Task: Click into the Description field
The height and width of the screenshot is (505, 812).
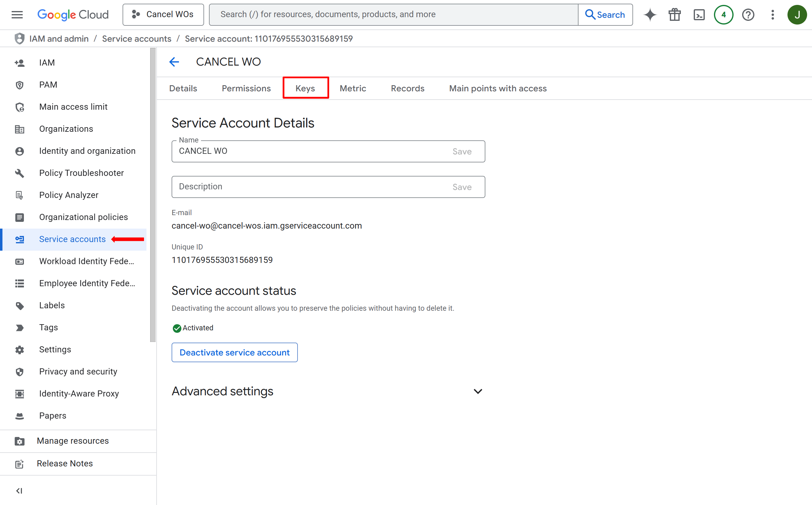Action: click(310, 187)
